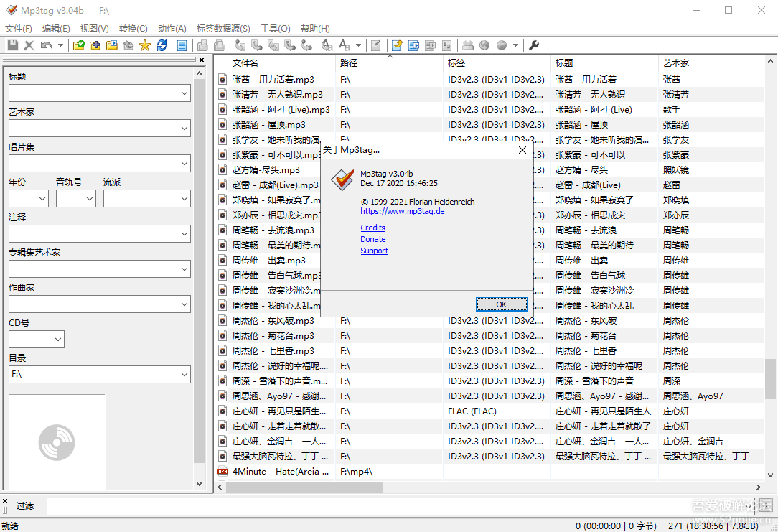The image size is (778, 532).
Task: Expand the 注释 field dropdown
Action: 184,234
